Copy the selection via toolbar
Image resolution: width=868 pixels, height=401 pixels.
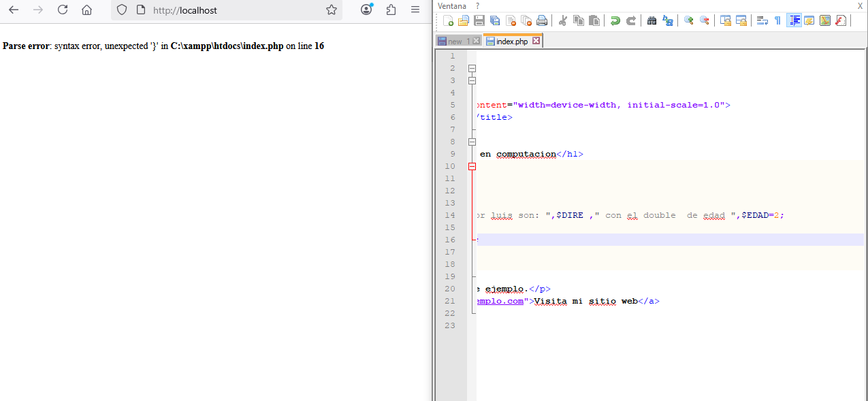pyautogui.click(x=579, y=20)
